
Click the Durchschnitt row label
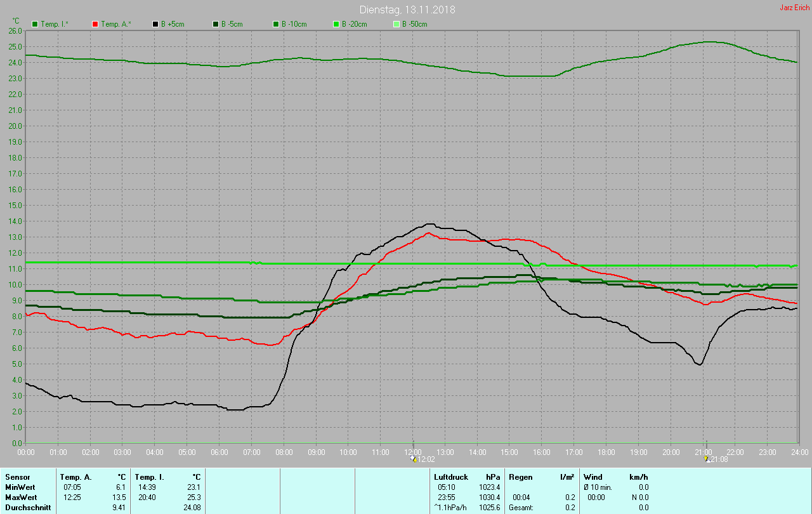pyautogui.click(x=27, y=507)
